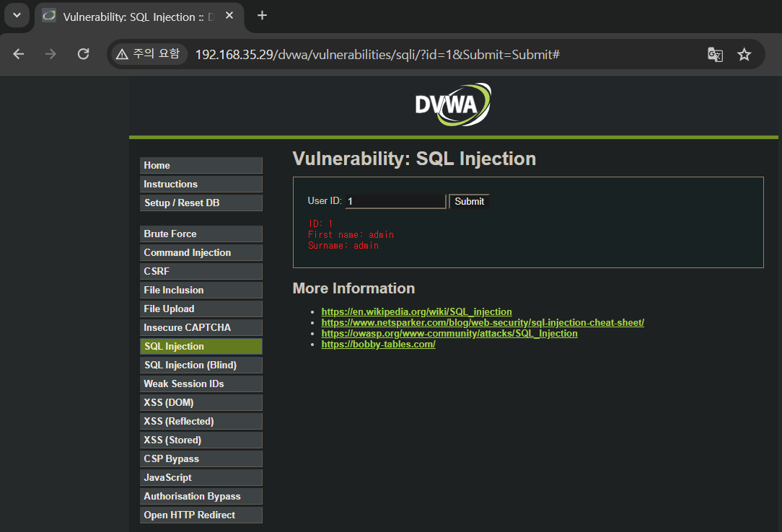Follow the bobby-tables.com link
Screen dimensions: 782x532
coord(378,345)
